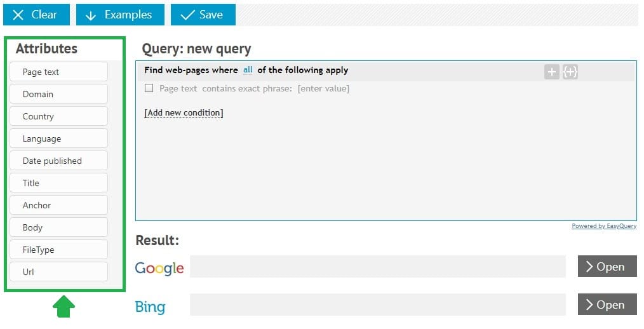Image resolution: width=644 pixels, height=329 pixels.
Task: Change the 'all' match type
Action: (248, 70)
